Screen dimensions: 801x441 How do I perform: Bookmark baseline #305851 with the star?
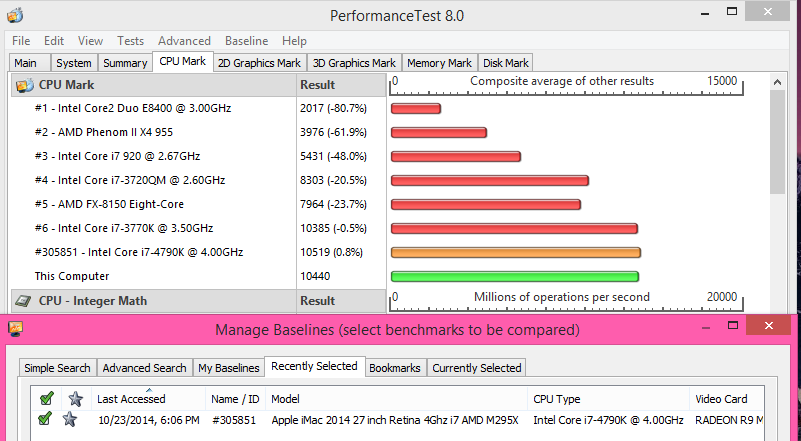pos(70,419)
